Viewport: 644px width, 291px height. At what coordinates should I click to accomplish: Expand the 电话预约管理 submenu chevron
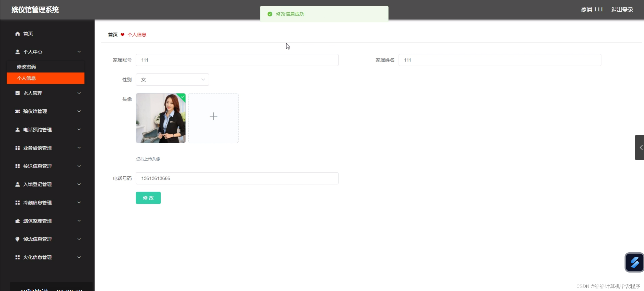click(x=79, y=130)
